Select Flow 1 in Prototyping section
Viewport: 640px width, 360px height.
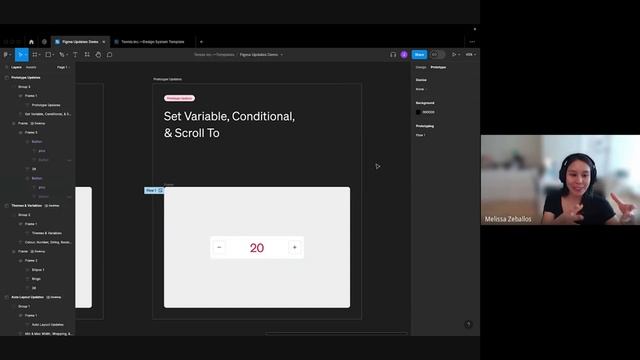coord(420,135)
